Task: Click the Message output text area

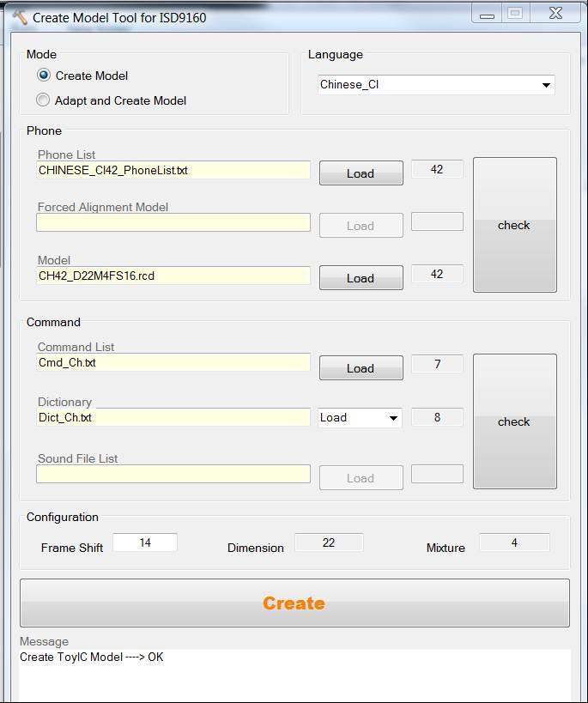Action: pyautogui.click(x=294, y=676)
